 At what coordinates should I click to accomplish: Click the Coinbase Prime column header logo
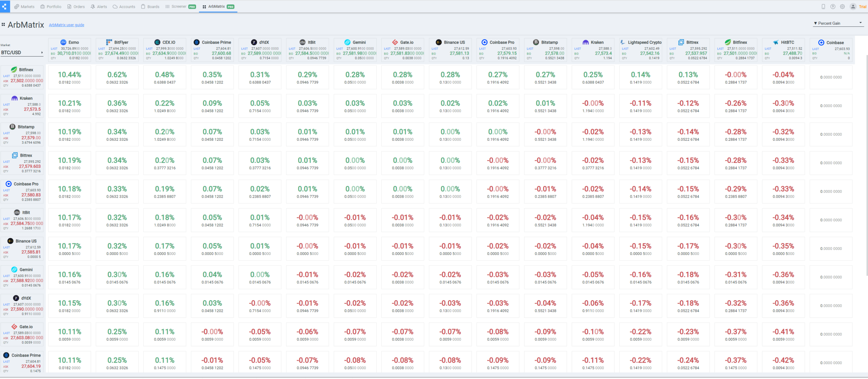(196, 42)
